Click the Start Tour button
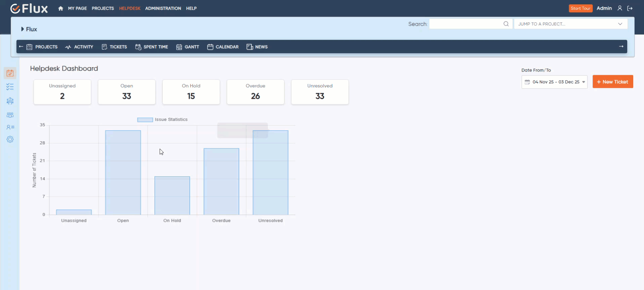Image resolution: width=644 pixels, height=290 pixels. click(580, 8)
